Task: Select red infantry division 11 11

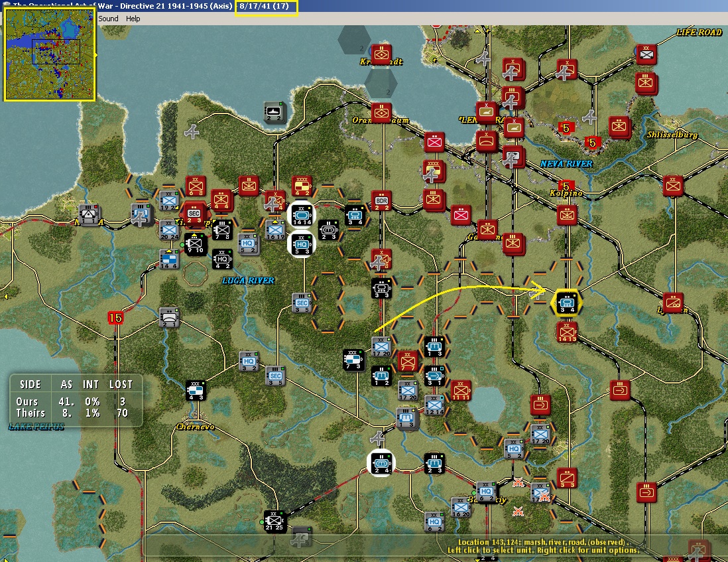Action: tap(461, 390)
